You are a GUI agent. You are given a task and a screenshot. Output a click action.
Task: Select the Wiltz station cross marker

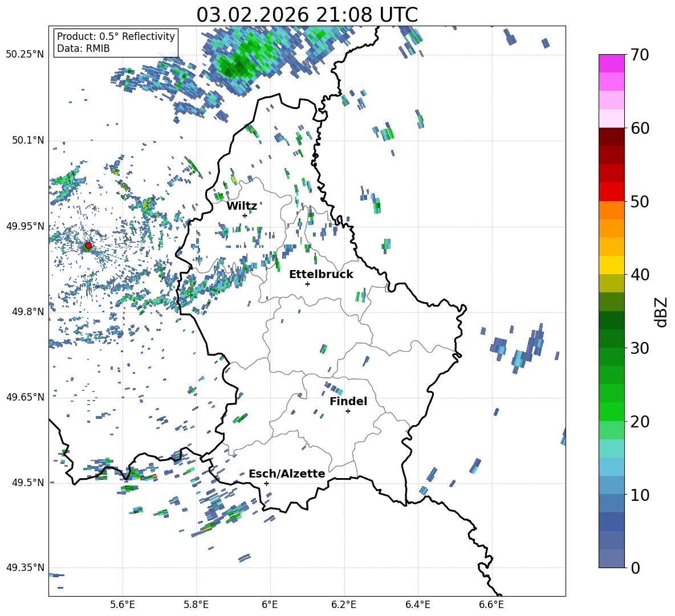pos(245,215)
